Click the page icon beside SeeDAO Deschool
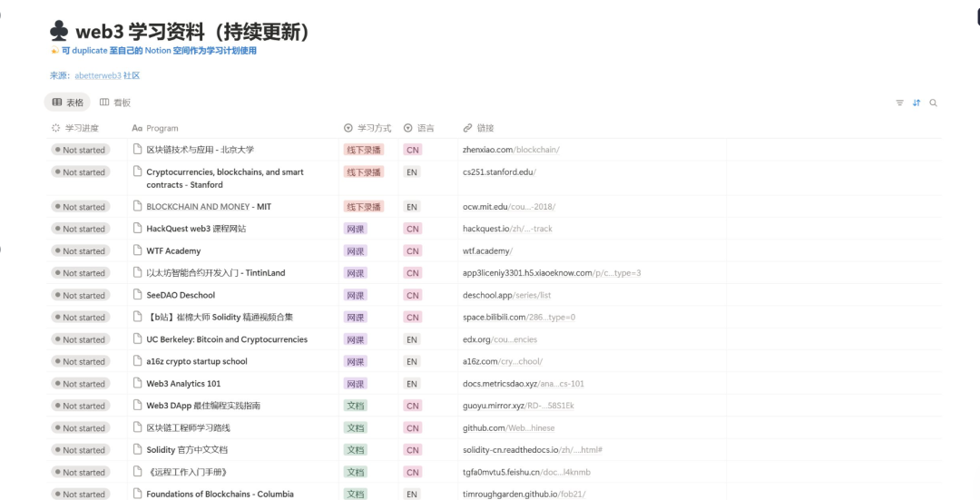980x500 pixels. tap(138, 295)
